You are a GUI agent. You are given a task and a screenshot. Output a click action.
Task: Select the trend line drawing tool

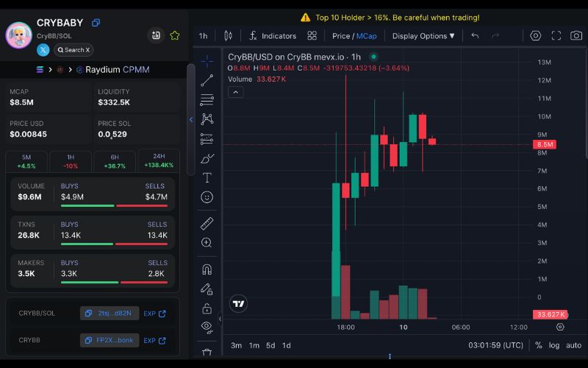(x=207, y=80)
